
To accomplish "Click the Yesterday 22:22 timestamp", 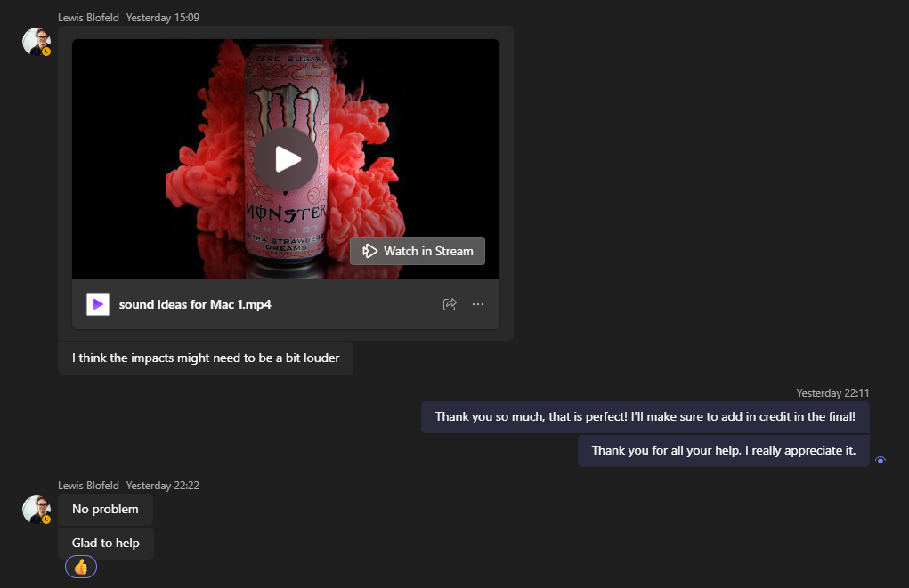I will click(x=163, y=486).
